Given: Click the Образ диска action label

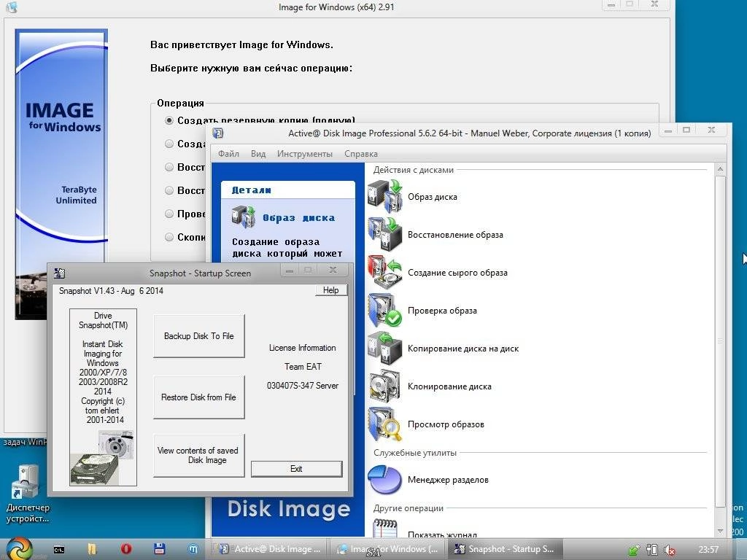Looking at the screenshot, I should click(x=433, y=197).
